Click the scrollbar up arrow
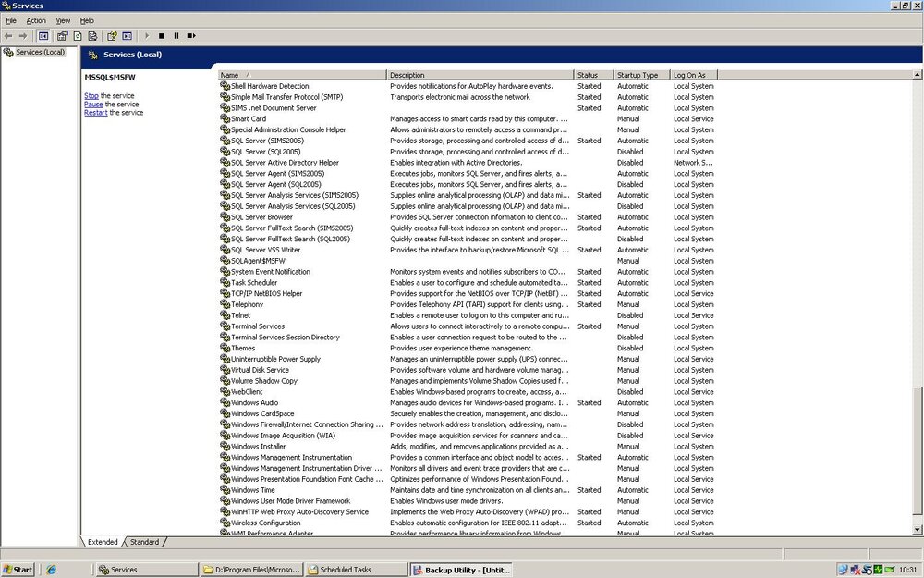Image resolution: width=924 pixels, height=578 pixels. coord(917,75)
